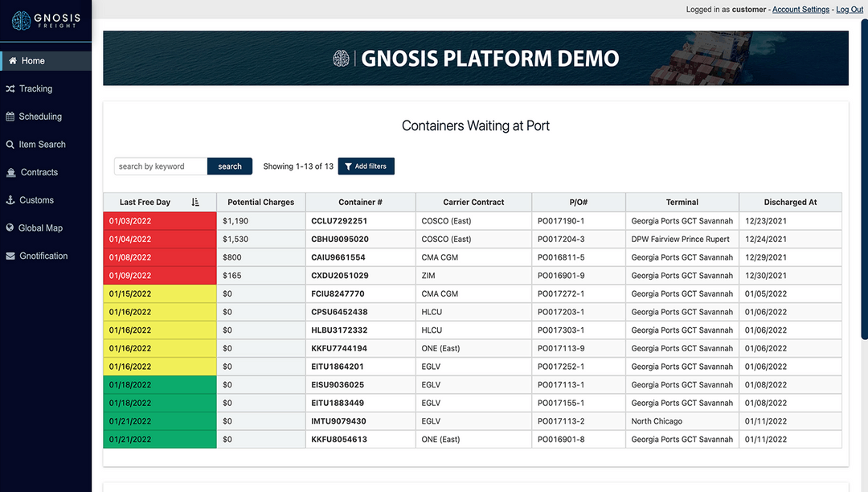The width and height of the screenshot is (868, 492).
Task: Sort by the Potential Charges column header
Action: (260, 202)
